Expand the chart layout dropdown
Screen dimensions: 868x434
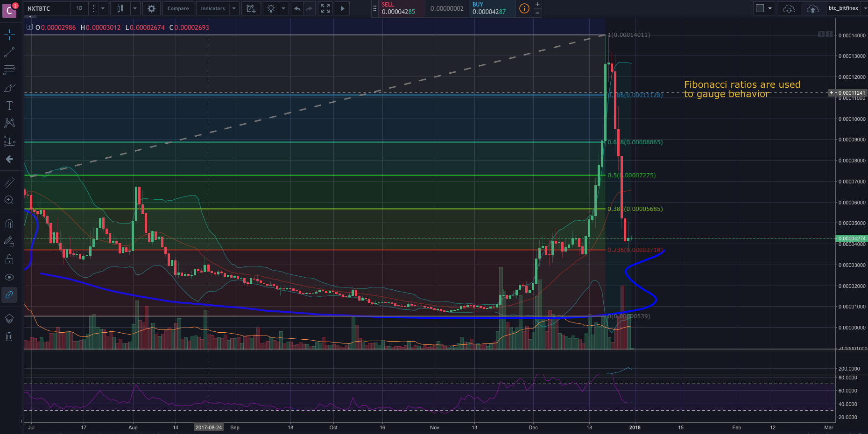770,8
